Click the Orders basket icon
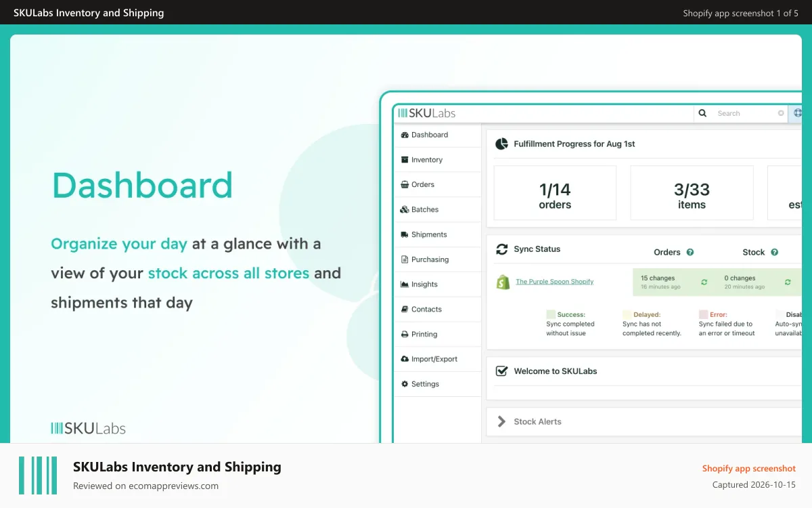812x508 pixels. click(x=405, y=184)
